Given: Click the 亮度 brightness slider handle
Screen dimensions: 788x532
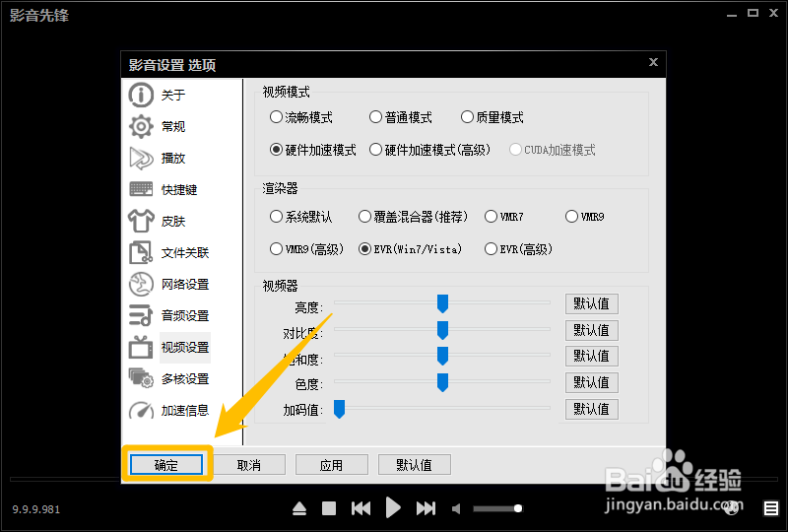Looking at the screenshot, I should [x=442, y=303].
